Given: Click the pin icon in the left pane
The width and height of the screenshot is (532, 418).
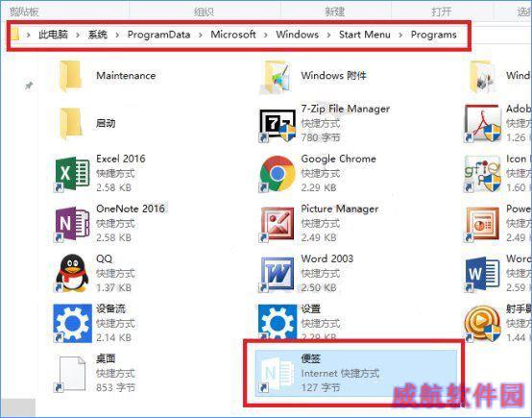Looking at the screenshot, I should click(x=29, y=86).
